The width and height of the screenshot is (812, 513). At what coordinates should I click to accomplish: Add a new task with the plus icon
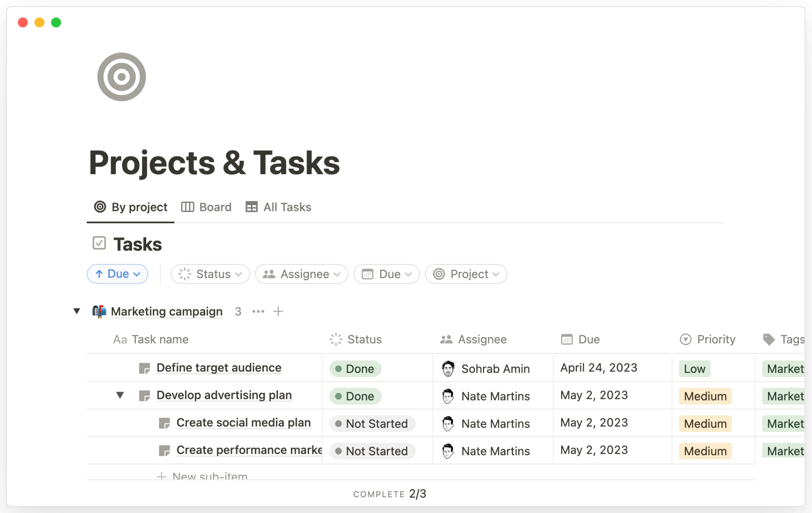[x=278, y=311]
